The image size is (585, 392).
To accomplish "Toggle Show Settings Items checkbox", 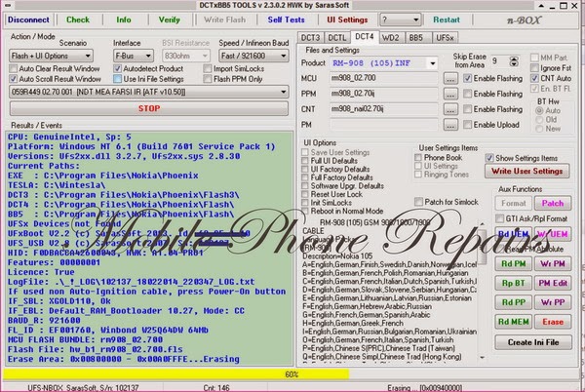I will tap(489, 158).
